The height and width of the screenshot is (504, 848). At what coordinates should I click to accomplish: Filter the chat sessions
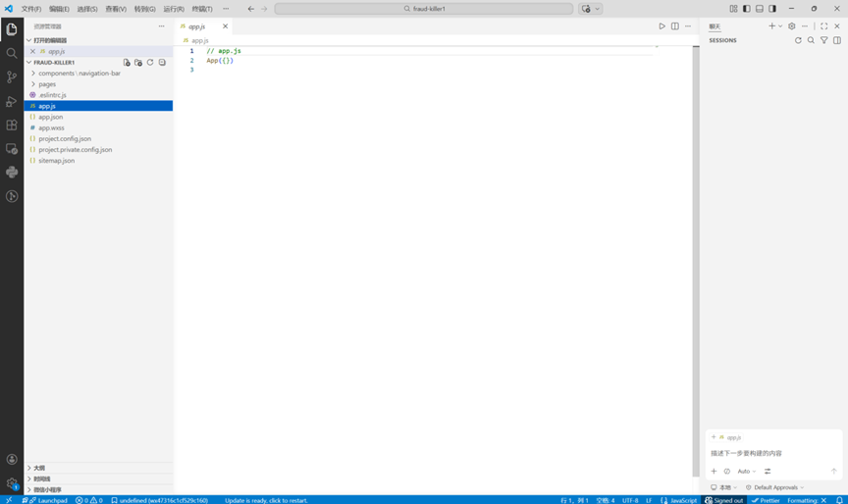(823, 40)
